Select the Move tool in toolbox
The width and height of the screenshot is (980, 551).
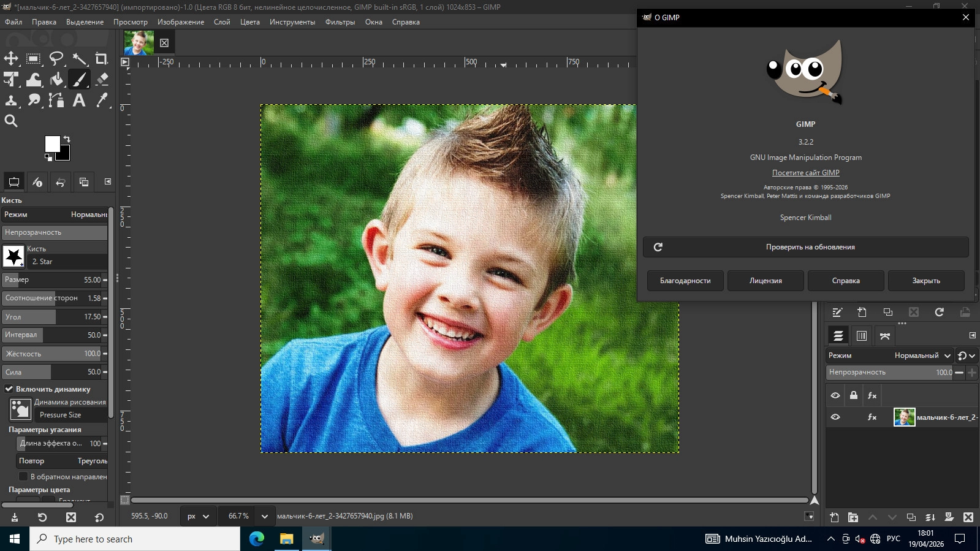(11, 59)
